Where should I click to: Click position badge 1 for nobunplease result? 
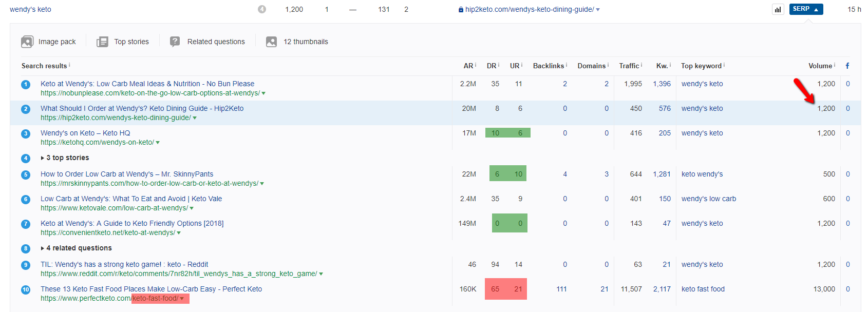pyautogui.click(x=26, y=84)
